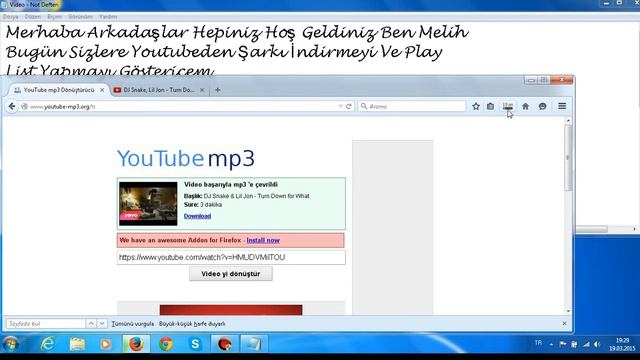
Task: Show hidden tray icons arrow
Action: (x=551, y=344)
